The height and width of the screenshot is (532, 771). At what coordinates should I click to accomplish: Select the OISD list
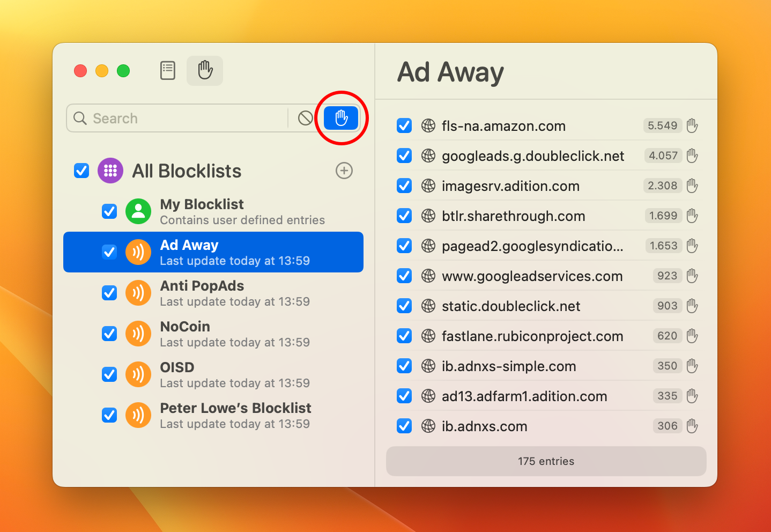click(x=213, y=374)
